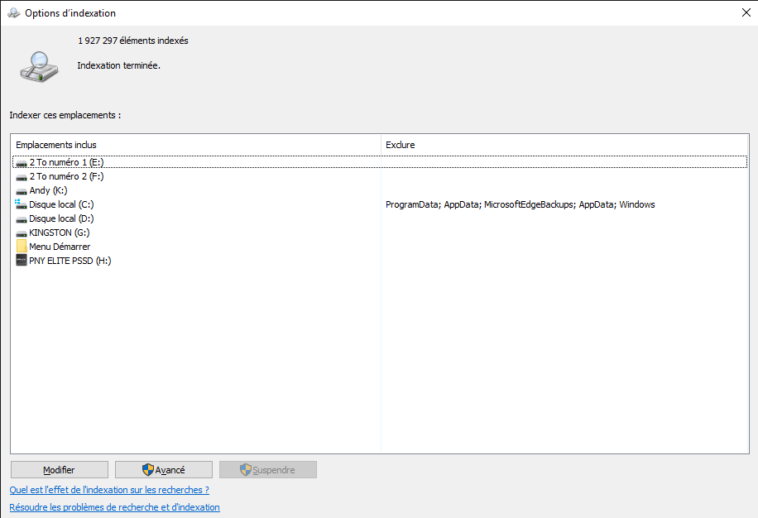Select PNY ELITE PSSD (H:) location
The image size is (758, 518).
[379, 260]
